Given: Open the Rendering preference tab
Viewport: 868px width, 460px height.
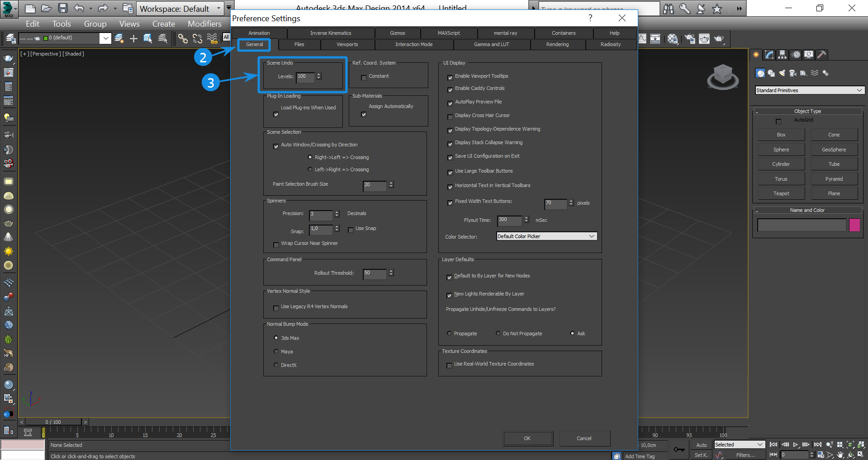Looking at the screenshot, I should [x=557, y=44].
